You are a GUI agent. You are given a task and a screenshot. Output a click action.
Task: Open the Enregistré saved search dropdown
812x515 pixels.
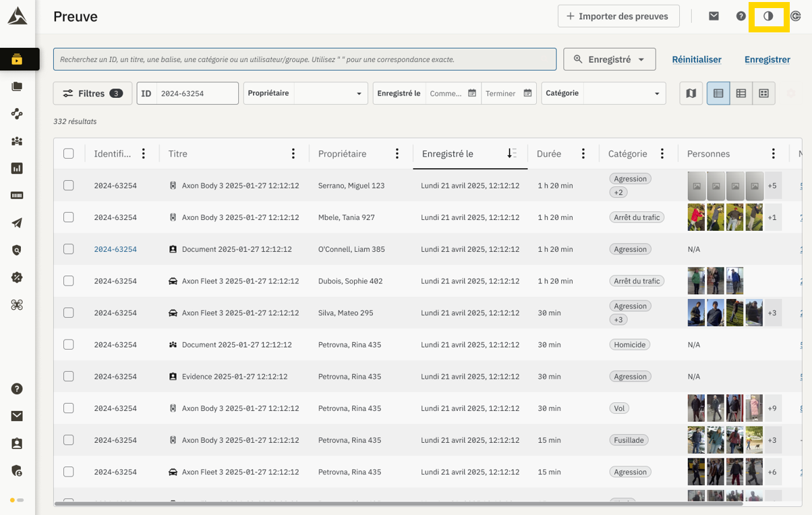click(x=610, y=59)
